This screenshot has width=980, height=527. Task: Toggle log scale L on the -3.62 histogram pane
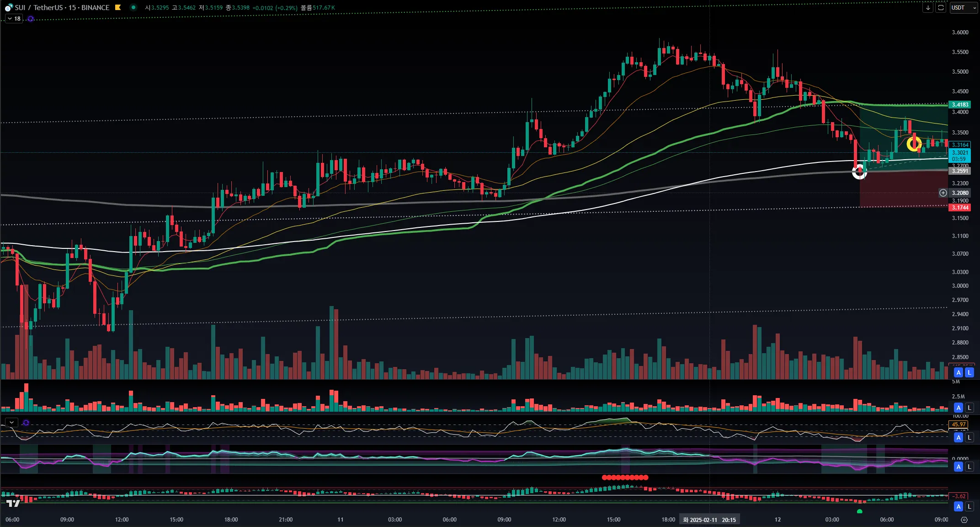pyautogui.click(x=969, y=506)
